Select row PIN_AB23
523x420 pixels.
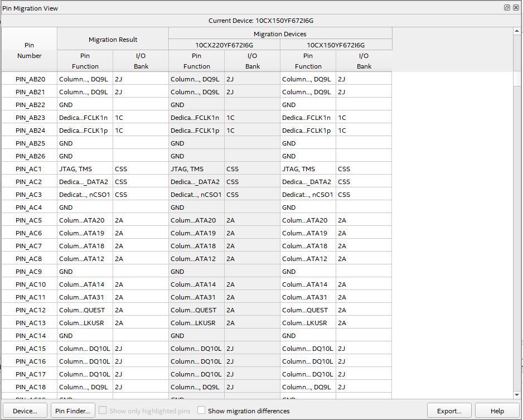[x=30, y=118]
